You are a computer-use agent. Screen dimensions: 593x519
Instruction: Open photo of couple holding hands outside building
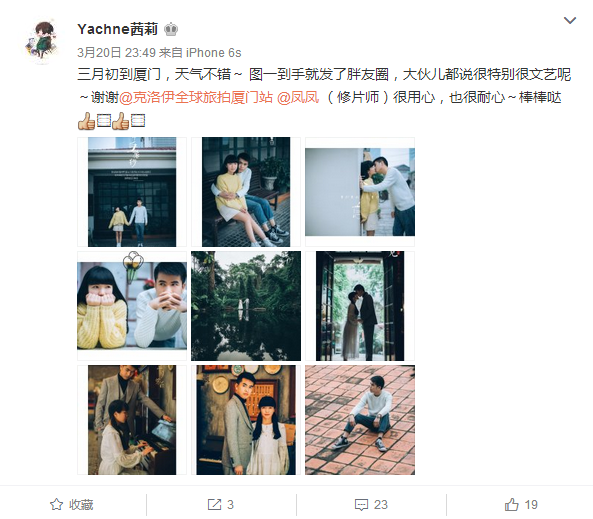point(132,192)
